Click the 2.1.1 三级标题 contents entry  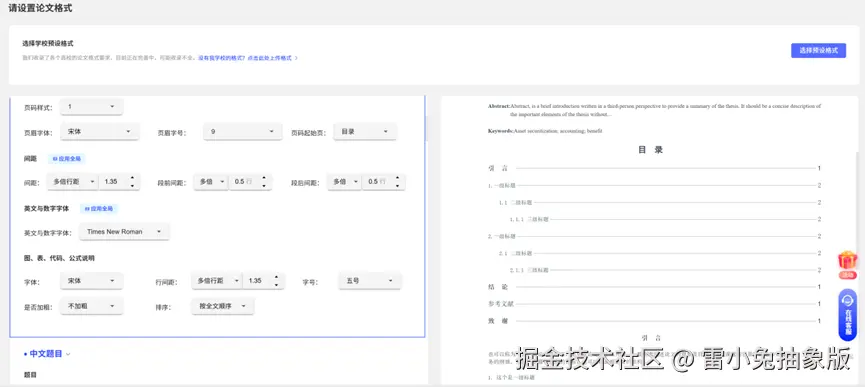coord(665,270)
